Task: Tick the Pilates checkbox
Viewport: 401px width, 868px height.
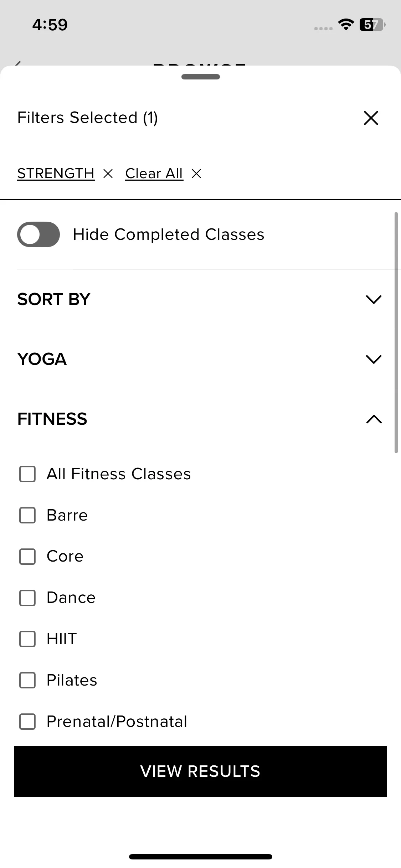Action: tap(27, 680)
